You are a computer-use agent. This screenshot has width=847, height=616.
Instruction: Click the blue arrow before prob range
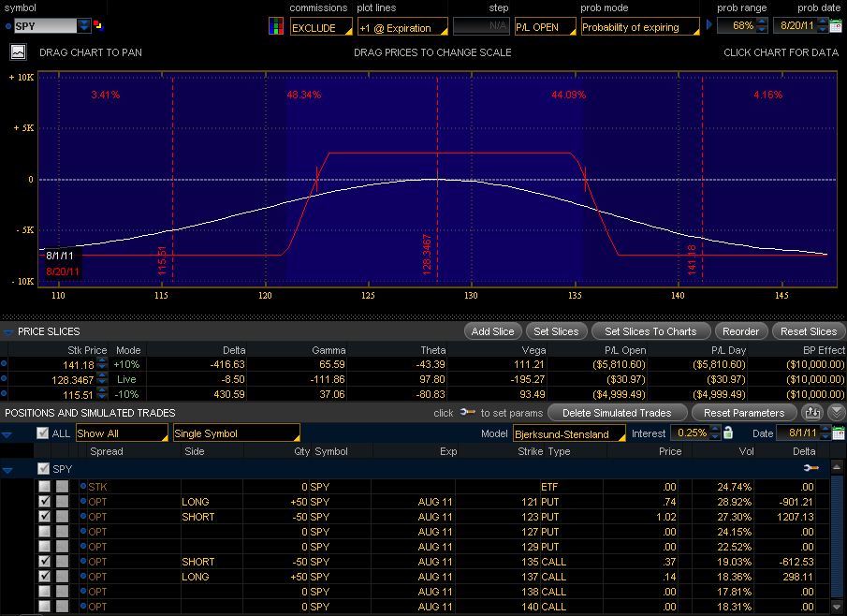(x=709, y=25)
